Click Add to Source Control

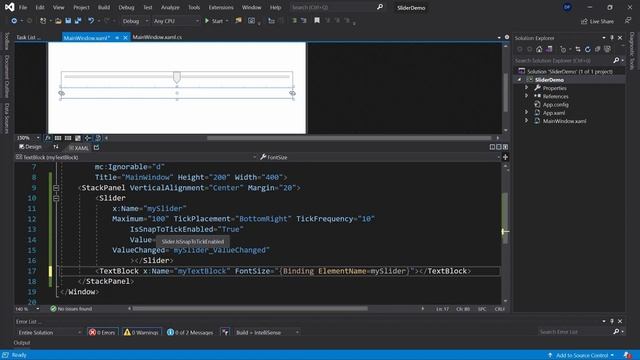pyautogui.click(x=581, y=355)
